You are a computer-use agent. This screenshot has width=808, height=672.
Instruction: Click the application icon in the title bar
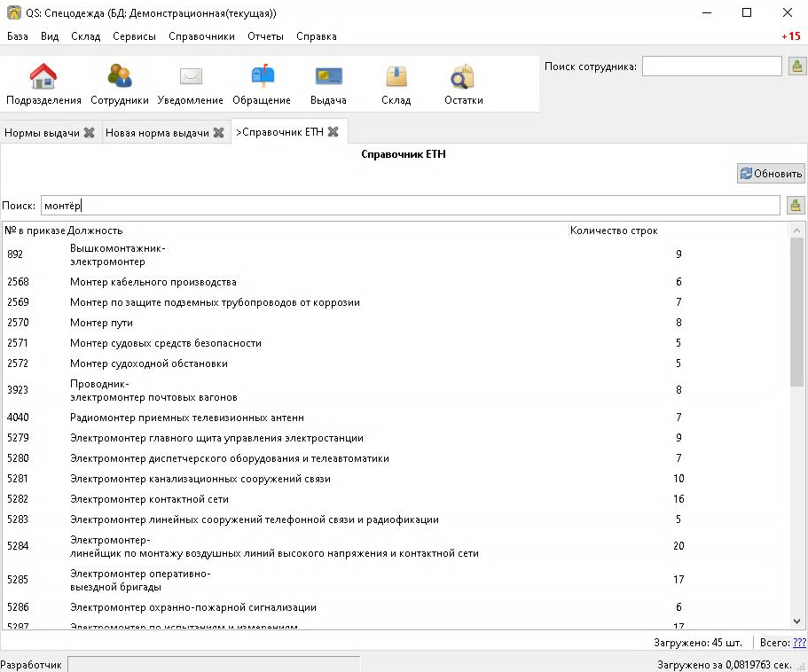(x=14, y=13)
